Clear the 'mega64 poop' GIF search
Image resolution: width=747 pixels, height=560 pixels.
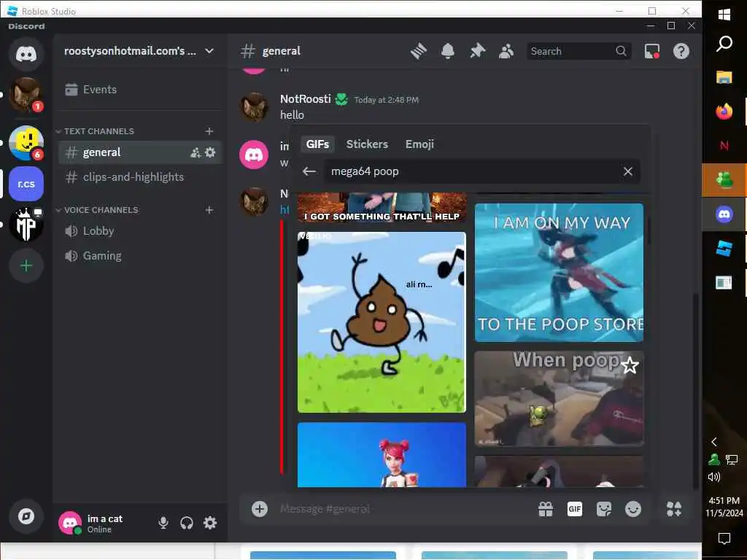pos(628,171)
